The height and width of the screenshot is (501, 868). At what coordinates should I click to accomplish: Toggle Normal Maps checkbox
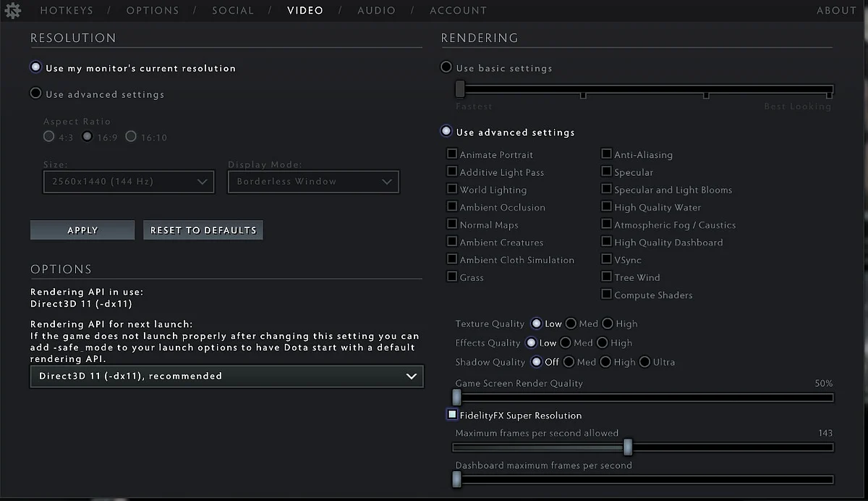click(x=452, y=224)
